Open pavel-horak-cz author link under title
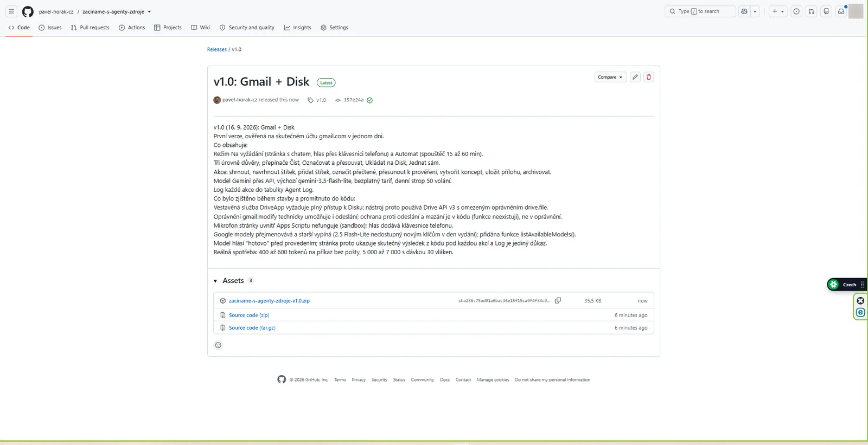The width and height of the screenshot is (868, 445). point(240,100)
